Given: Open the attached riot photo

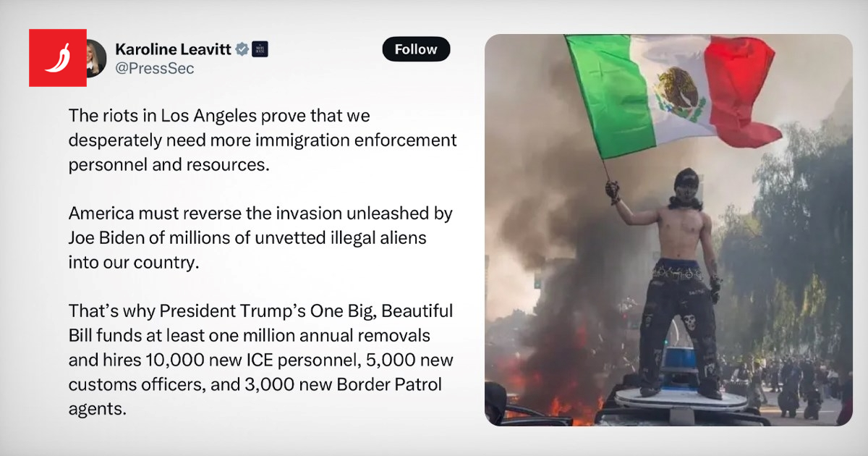Looking at the screenshot, I should [668, 229].
